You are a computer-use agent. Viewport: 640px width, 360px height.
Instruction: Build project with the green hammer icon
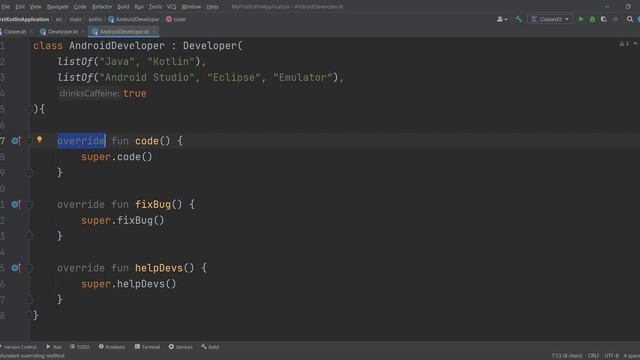click(x=519, y=19)
